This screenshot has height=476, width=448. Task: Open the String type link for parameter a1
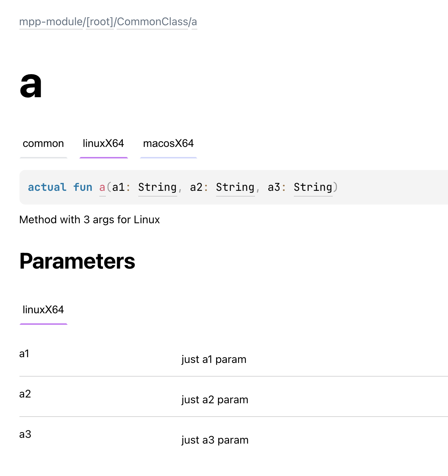pyautogui.click(x=157, y=187)
